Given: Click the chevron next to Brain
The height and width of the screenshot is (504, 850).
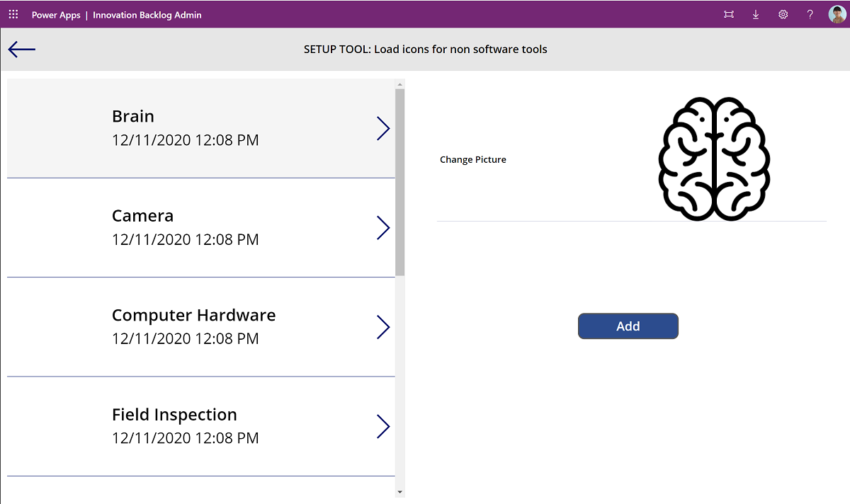Looking at the screenshot, I should [x=383, y=128].
